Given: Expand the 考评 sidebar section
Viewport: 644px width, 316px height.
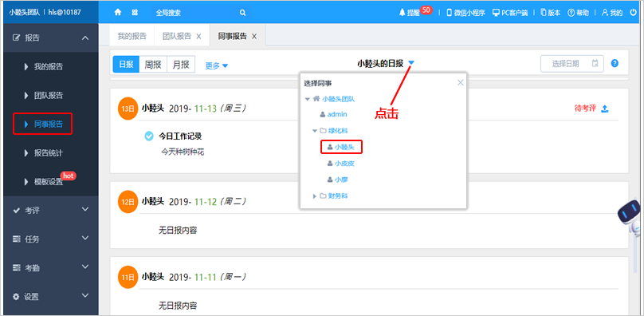Looking at the screenshot, I should (51, 210).
